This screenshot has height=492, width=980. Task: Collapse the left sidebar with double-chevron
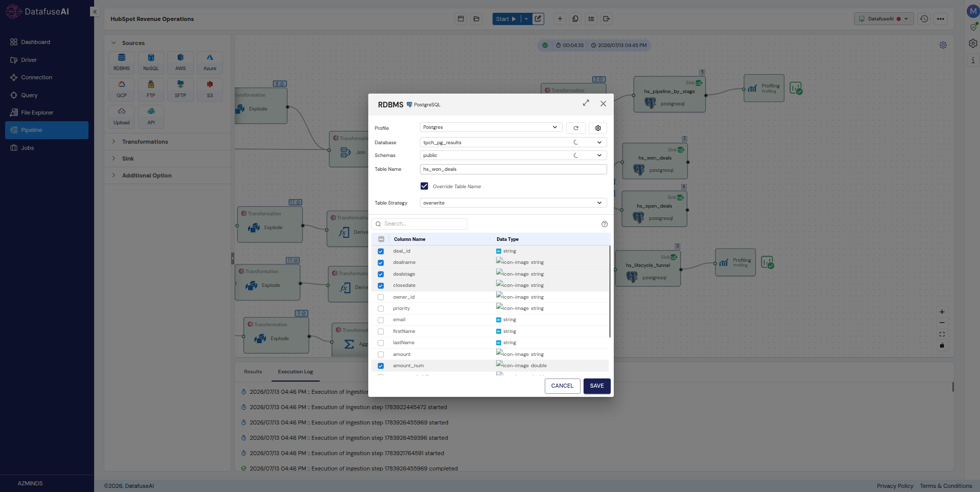pyautogui.click(x=95, y=12)
